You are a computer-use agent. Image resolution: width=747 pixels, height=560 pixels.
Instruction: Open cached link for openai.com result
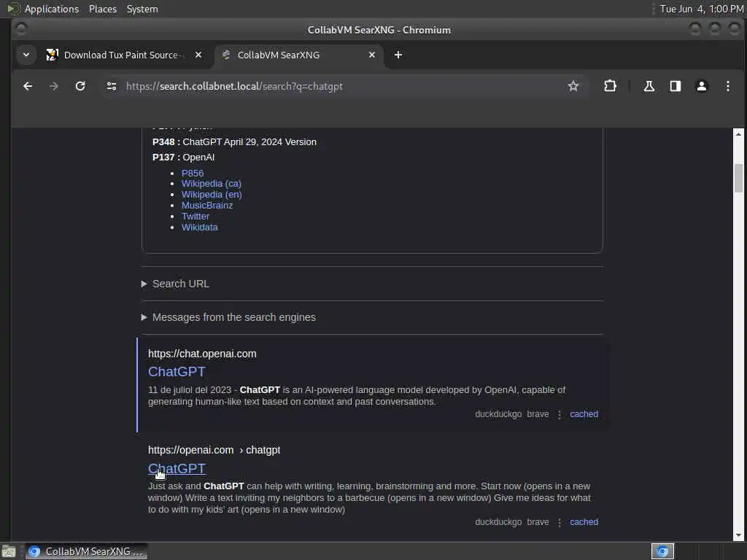[584, 522]
